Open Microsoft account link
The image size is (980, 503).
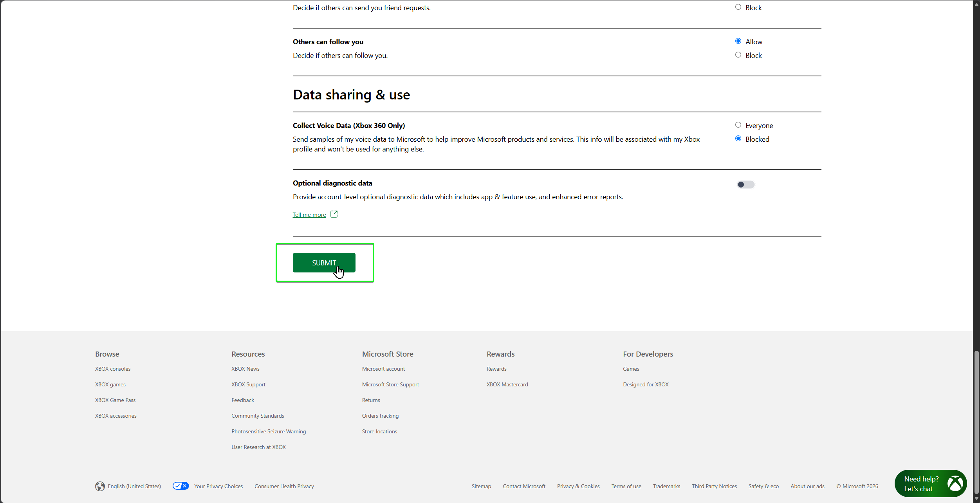tap(383, 369)
